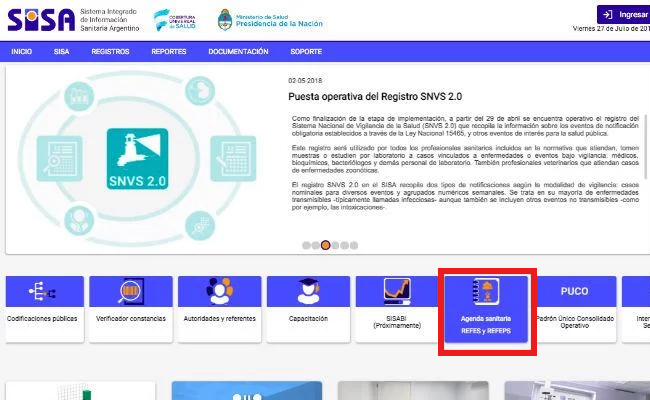The width and height of the screenshot is (650, 400).
Task: Open Capacitación label
Action: click(308, 319)
